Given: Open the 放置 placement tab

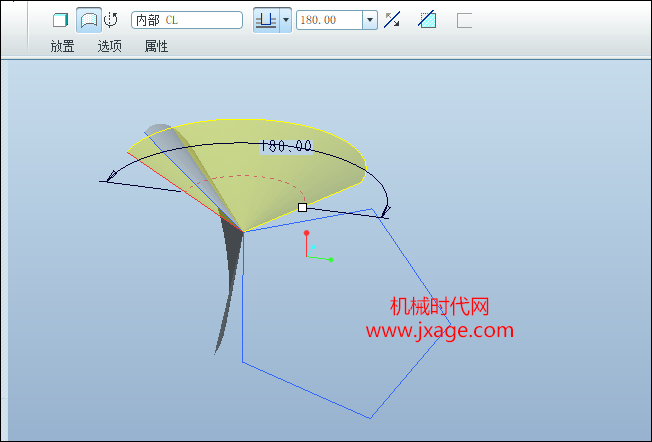Looking at the screenshot, I should [x=62, y=46].
